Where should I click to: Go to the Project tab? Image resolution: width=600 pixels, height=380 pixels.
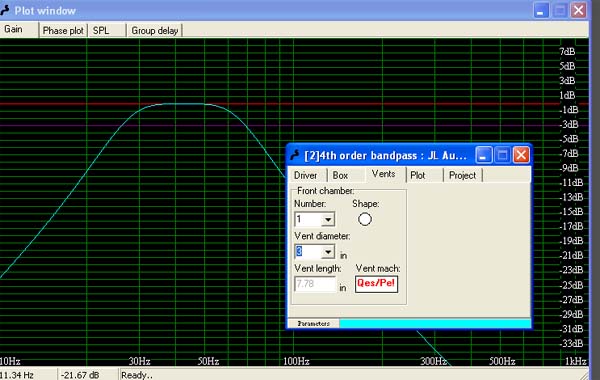tap(463, 175)
